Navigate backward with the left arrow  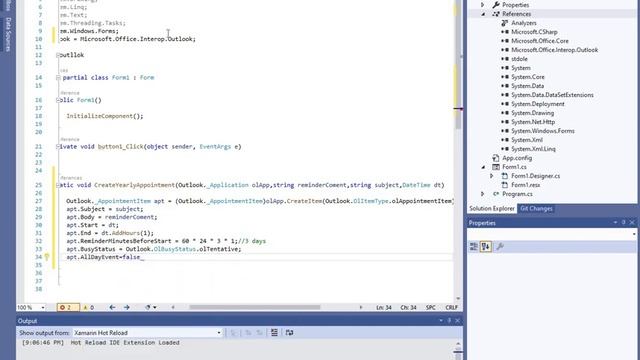[x=112, y=307]
